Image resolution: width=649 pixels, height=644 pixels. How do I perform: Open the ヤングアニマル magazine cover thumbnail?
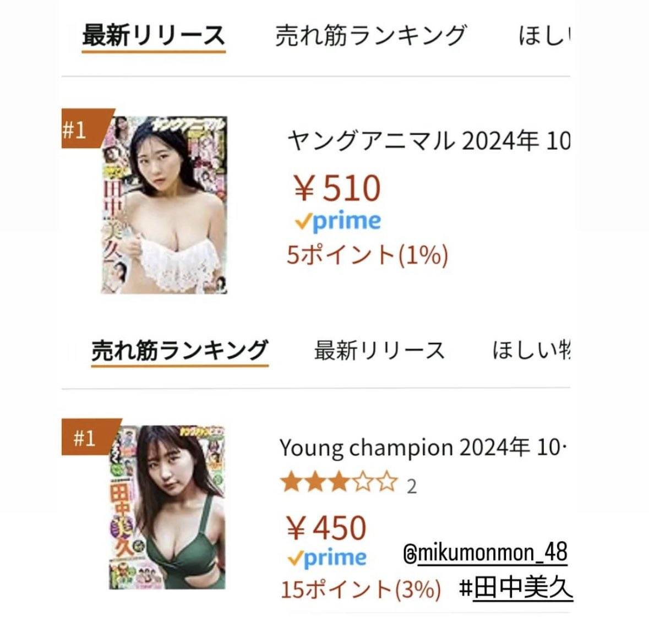(164, 205)
